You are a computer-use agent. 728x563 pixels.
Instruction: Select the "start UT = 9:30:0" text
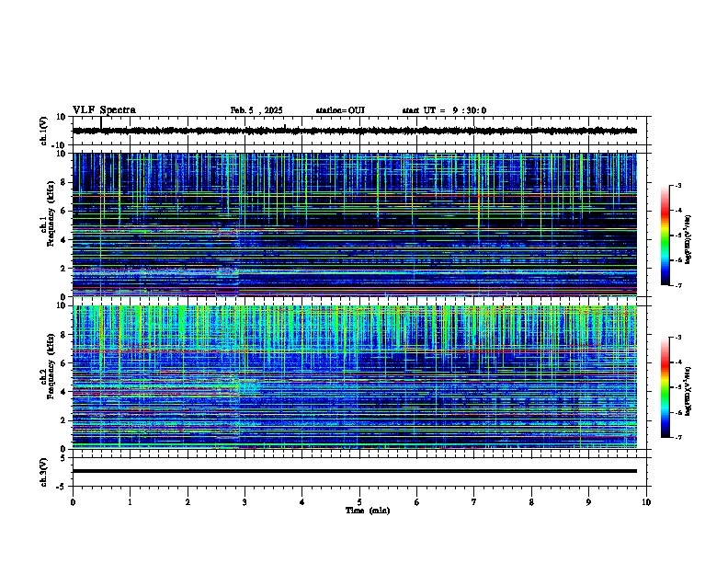[x=444, y=110]
